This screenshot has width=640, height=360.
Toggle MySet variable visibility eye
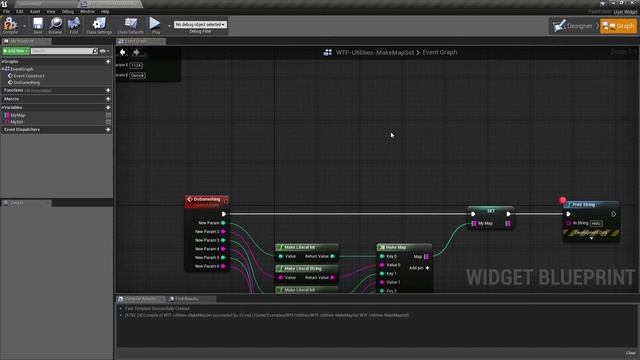coord(108,122)
